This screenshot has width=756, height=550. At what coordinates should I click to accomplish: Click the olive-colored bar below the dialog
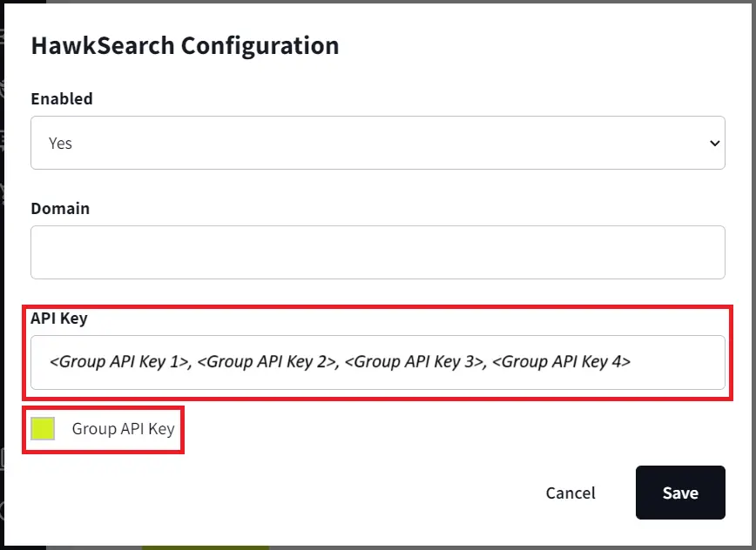[206, 546]
